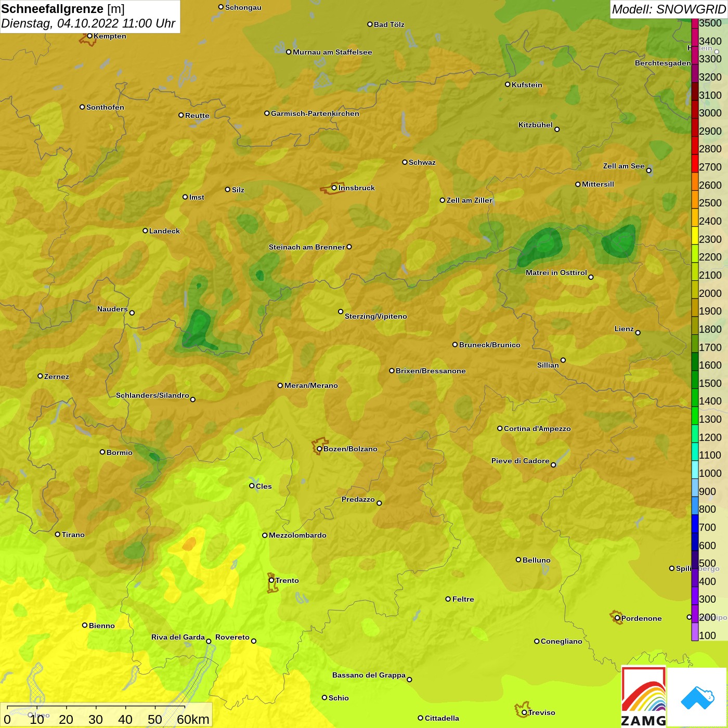728x728 pixels.
Task: Click the Pordenone city marker
Action: [x=617, y=618]
